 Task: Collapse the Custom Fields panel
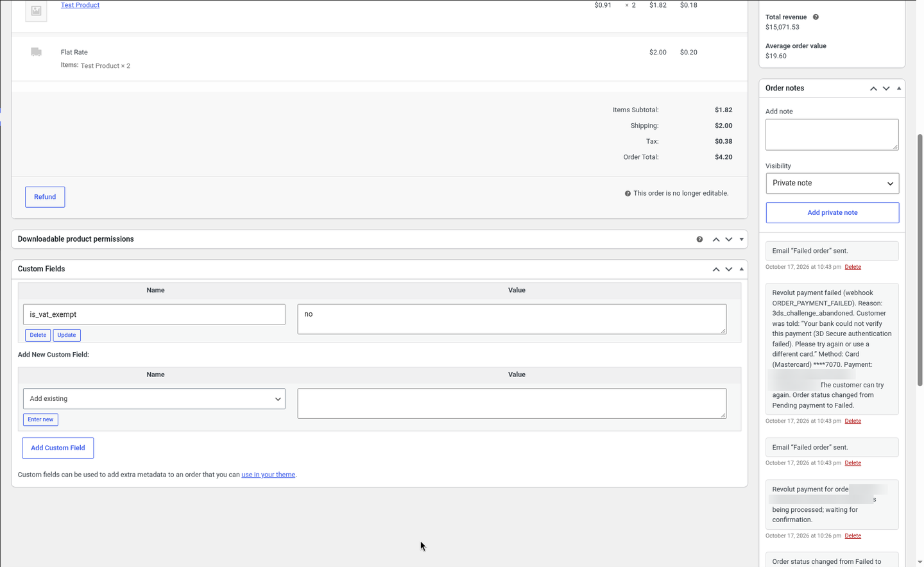pyautogui.click(x=742, y=269)
